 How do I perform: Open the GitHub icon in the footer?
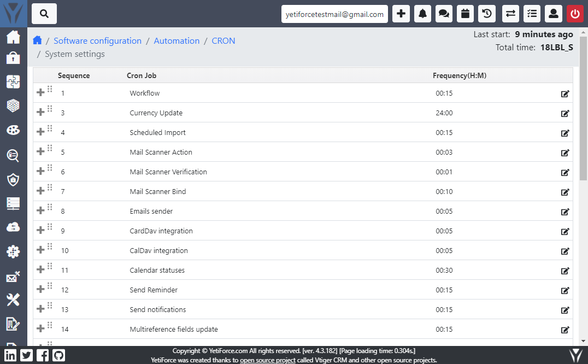[x=58, y=355]
